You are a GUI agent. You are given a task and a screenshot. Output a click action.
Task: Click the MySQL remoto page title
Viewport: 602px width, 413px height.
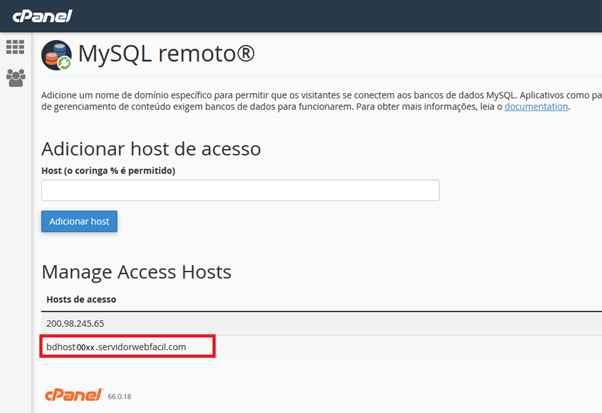coord(166,54)
